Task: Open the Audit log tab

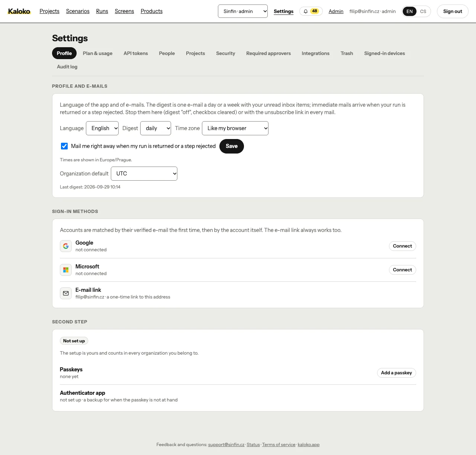Action: point(67,67)
